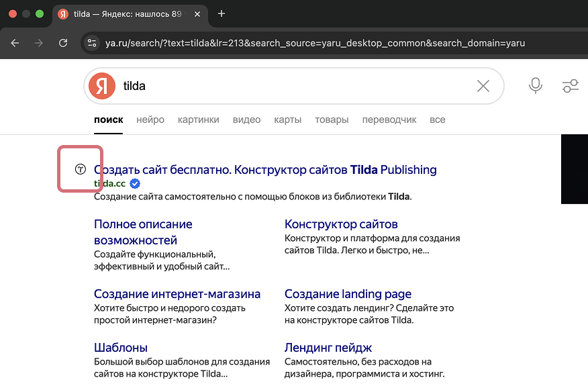Clear the search query with X icon

[483, 86]
